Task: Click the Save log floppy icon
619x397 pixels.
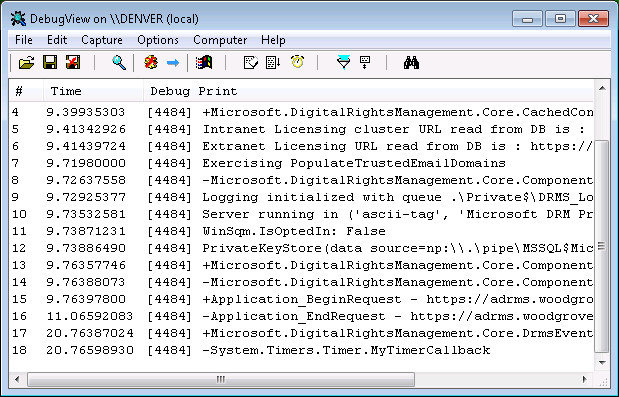Action: click(50, 62)
